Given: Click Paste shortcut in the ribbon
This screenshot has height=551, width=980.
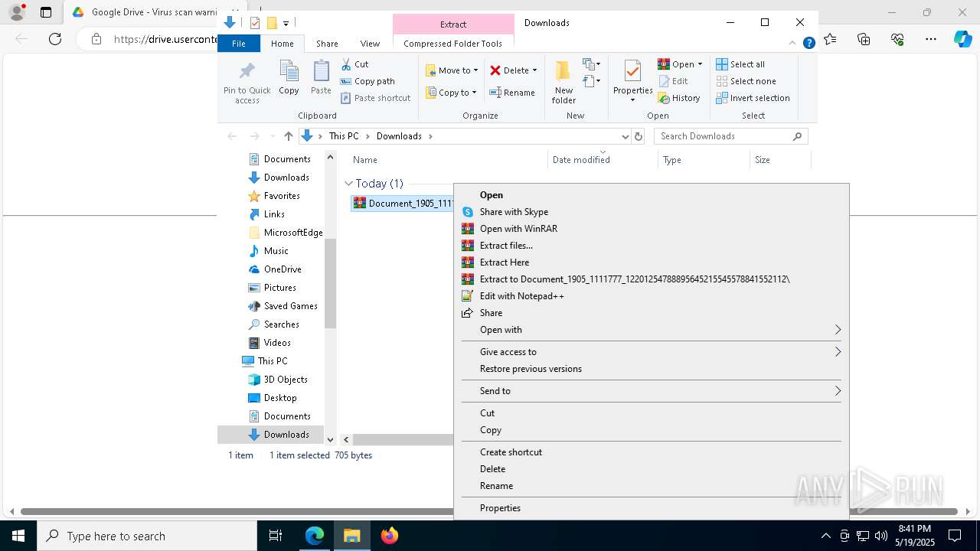Looking at the screenshot, I should click(x=376, y=98).
